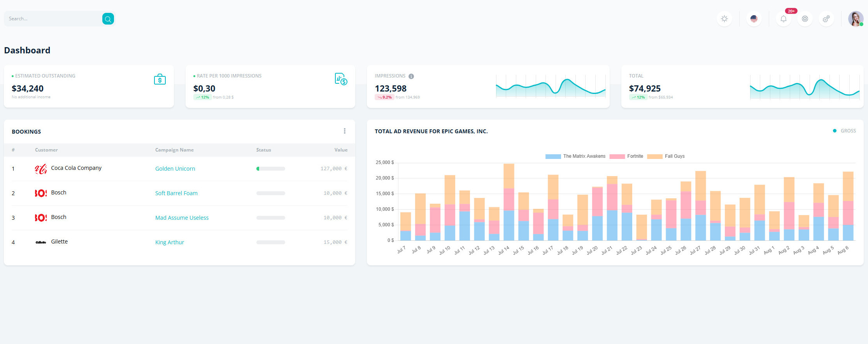
Task: Open the notifications bell
Action: click(783, 19)
